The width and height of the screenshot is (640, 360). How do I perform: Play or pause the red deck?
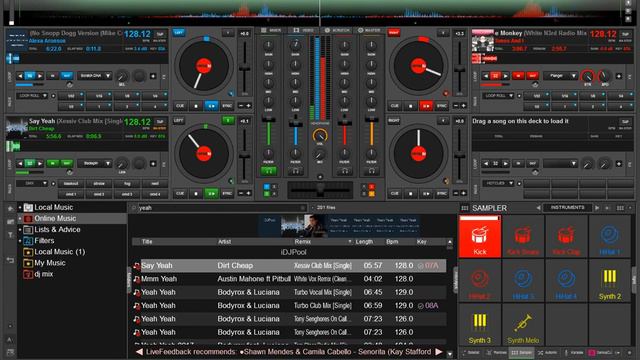pyautogui.click(x=426, y=106)
